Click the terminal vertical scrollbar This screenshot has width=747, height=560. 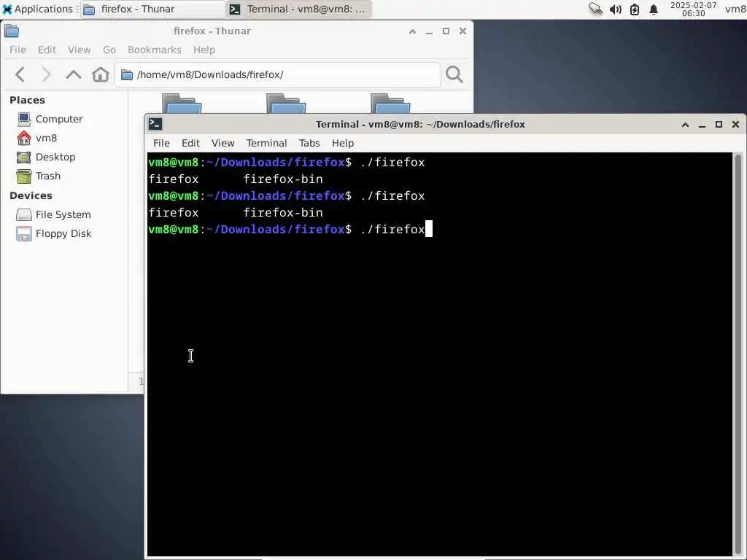(738, 354)
